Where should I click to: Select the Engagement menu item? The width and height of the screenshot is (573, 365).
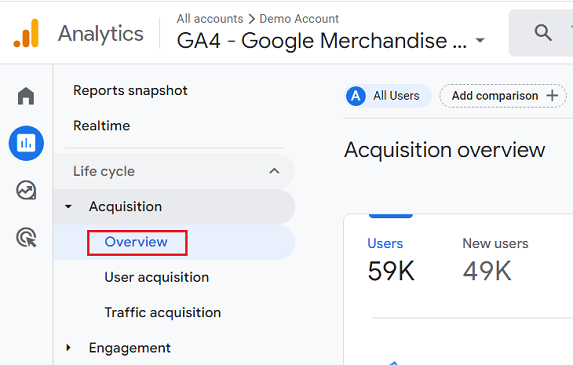(x=130, y=348)
